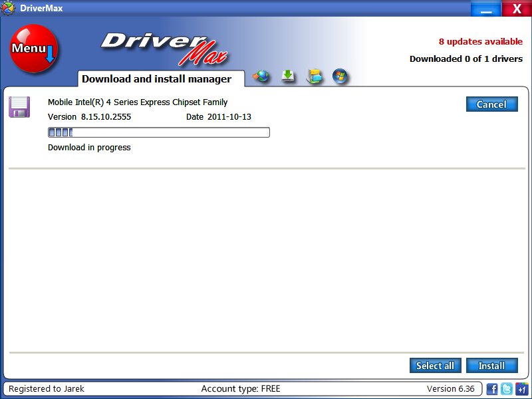Image resolution: width=532 pixels, height=399 pixels.
Task: Cancel the chipset driver download
Action: [492, 104]
